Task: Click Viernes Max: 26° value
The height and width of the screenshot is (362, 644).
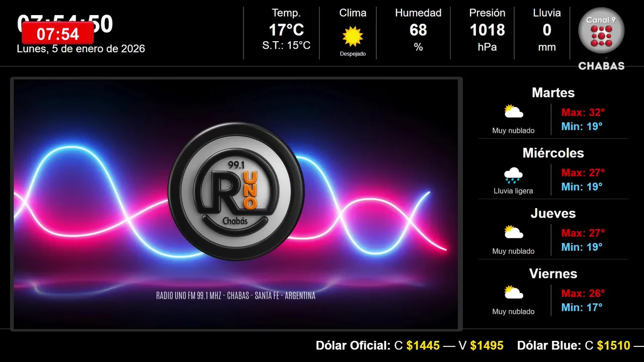Action: pyautogui.click(x=583, y=293)
